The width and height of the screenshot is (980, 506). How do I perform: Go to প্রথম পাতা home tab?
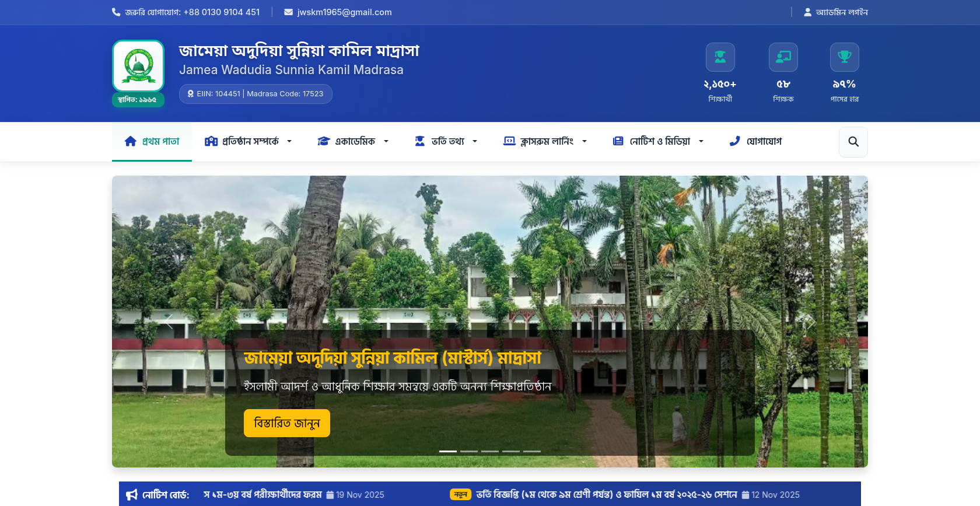pos(152,141)
